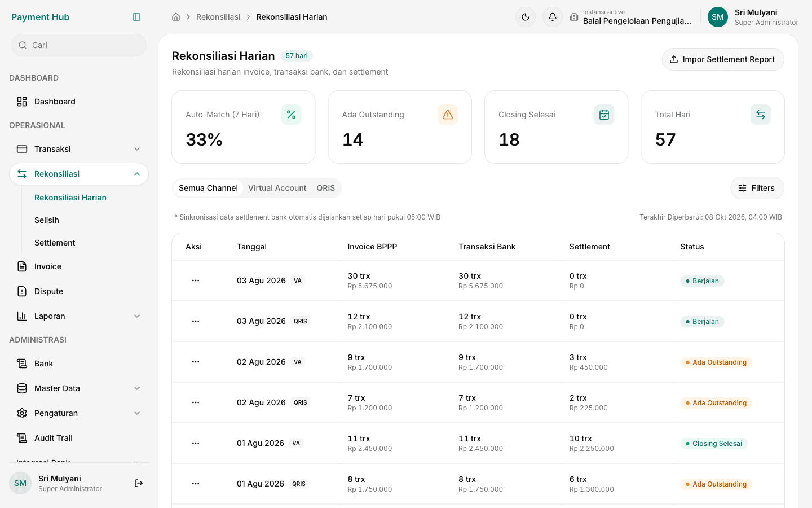Open the Bank sidebar item
812x508 pixels.
79,364
